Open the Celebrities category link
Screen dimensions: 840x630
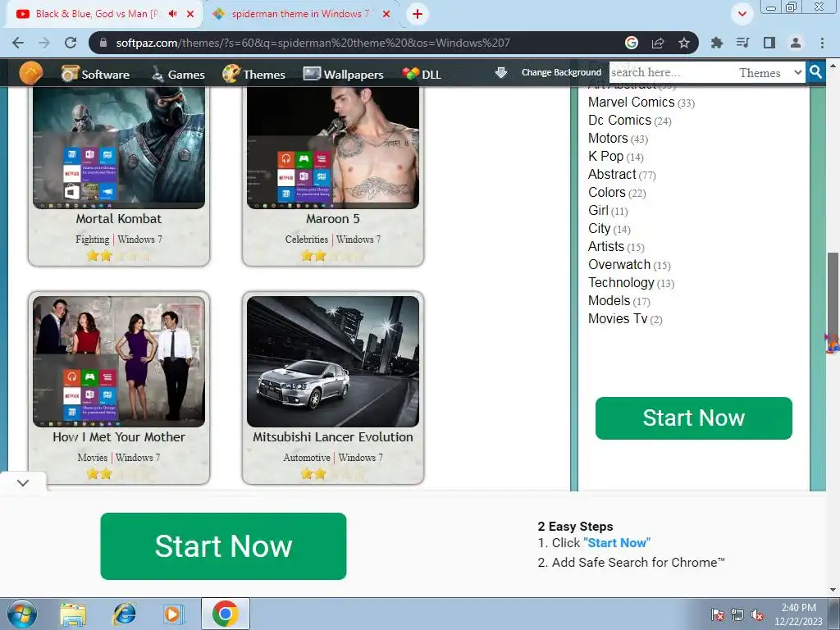307,240
